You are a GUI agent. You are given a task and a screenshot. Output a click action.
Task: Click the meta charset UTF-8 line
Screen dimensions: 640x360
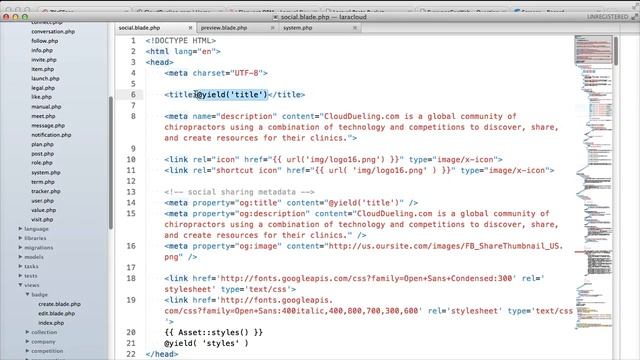point(216,73)
